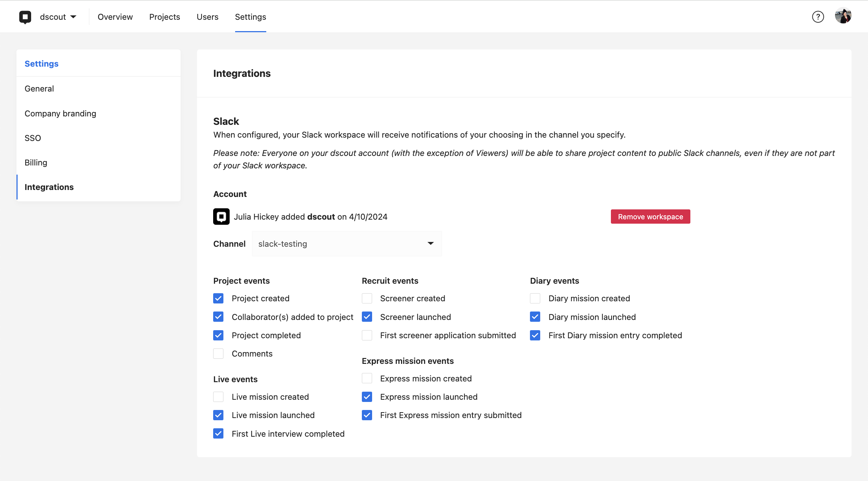Enable the Diary mission created checkbox
Image resolution: width=868 pixels, height=481 pixels.
(x=535, y=298)
